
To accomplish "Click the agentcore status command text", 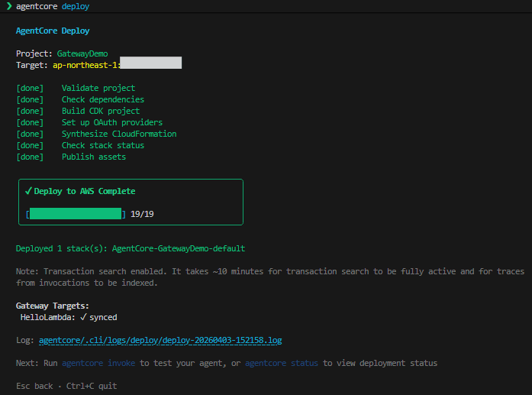I will [x=282, y=363].
